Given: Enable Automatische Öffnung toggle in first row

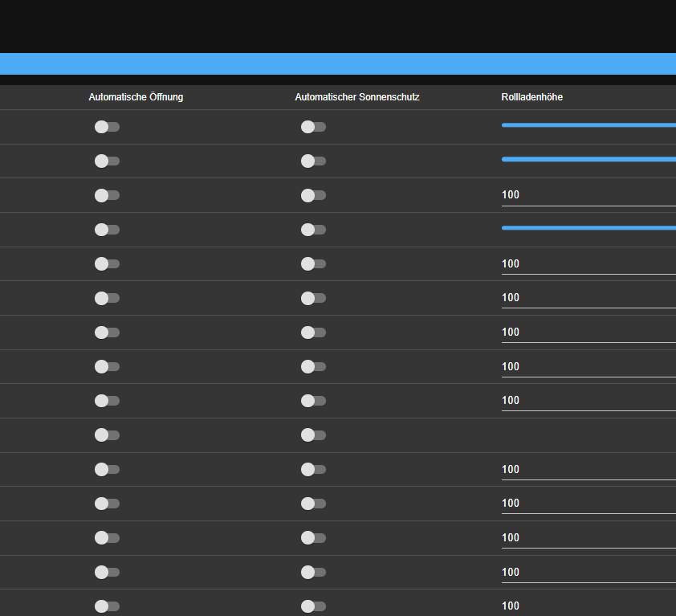Looking at the screenshot, I should pos(107,127).
